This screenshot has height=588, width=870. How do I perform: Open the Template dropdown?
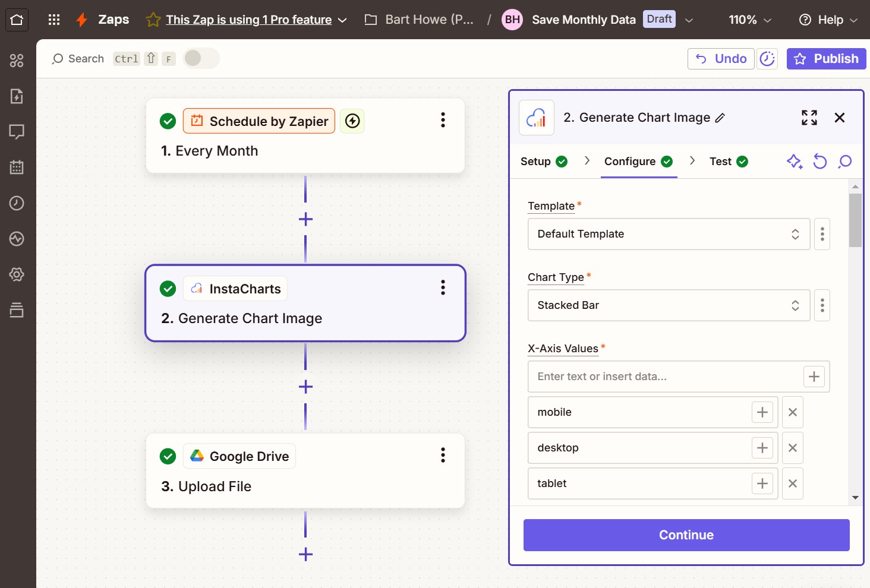coord(669,234)
